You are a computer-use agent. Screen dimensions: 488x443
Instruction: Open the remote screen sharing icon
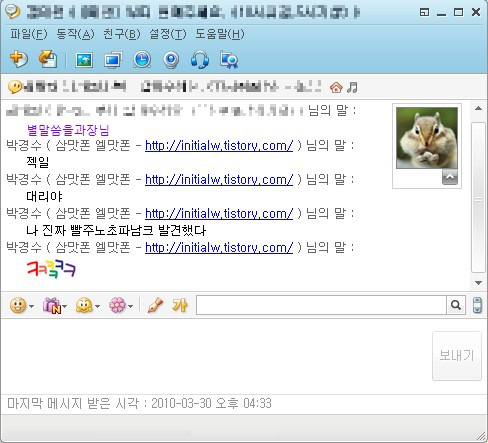[x=113, y=60]
